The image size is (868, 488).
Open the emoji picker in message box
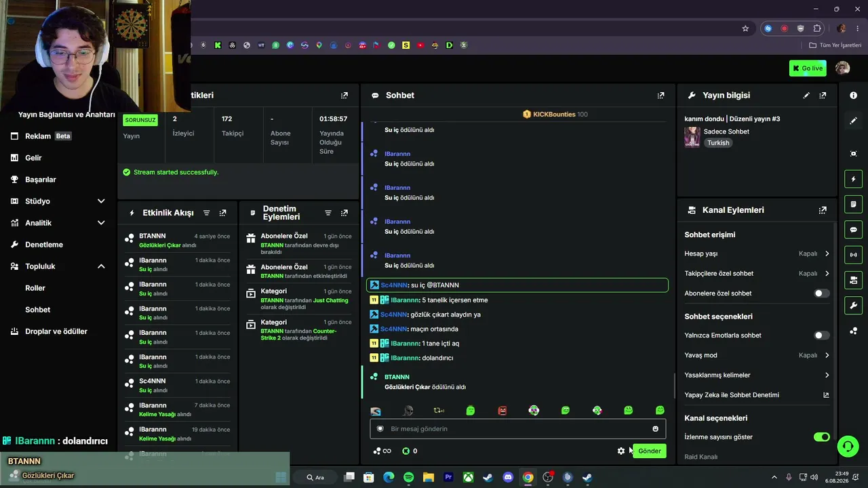tap(655, 428)
